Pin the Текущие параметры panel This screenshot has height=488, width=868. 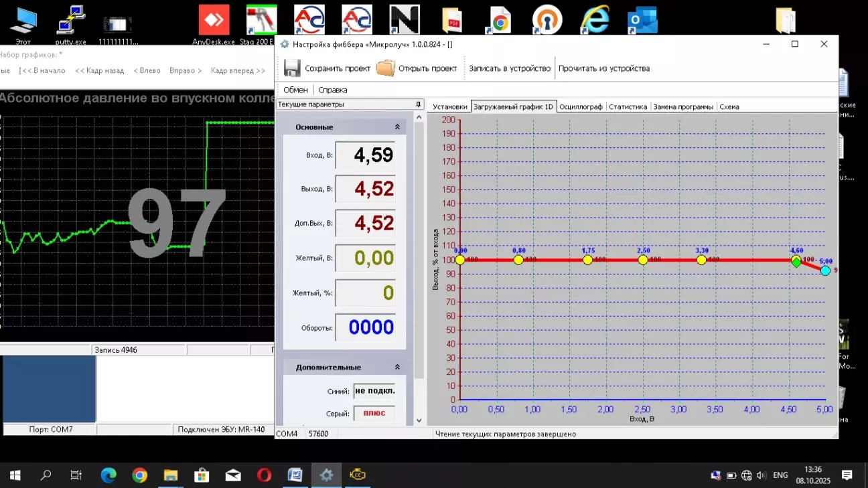pos(419,104)
